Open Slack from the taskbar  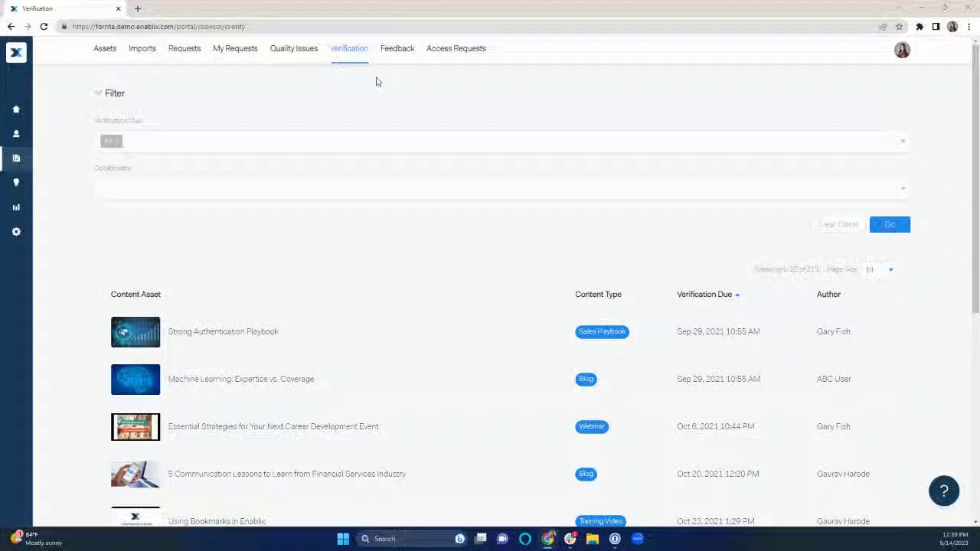[570, 539]
